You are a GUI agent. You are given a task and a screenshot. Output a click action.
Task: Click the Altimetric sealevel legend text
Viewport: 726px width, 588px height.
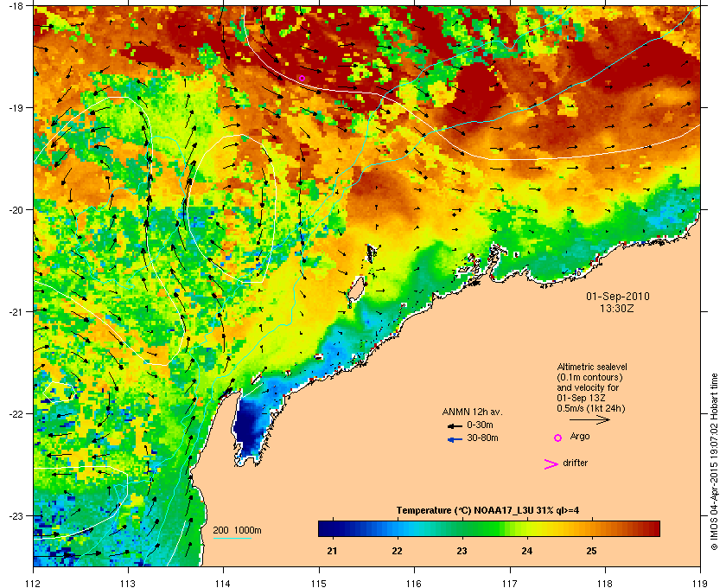[592, 388]
